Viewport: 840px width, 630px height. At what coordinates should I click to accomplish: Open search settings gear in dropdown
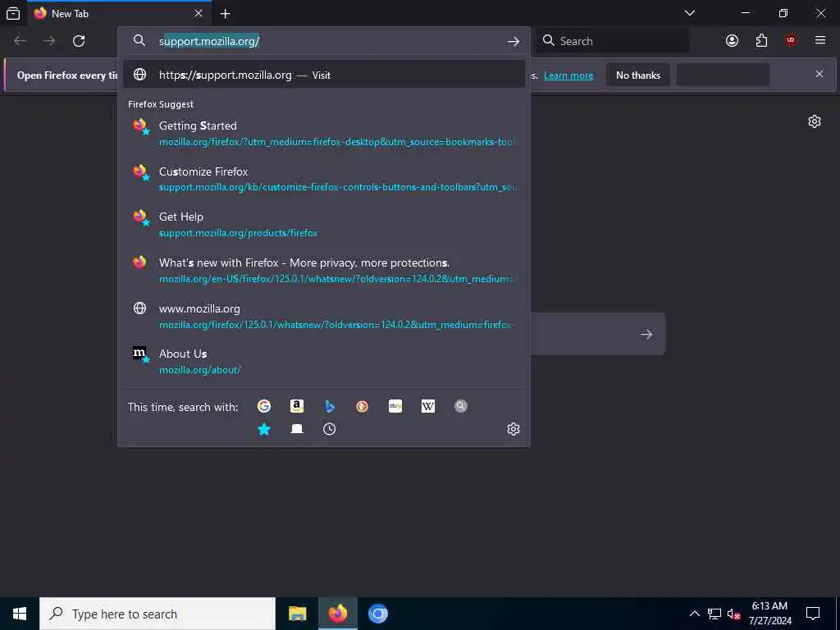click(x=514, y=428)
